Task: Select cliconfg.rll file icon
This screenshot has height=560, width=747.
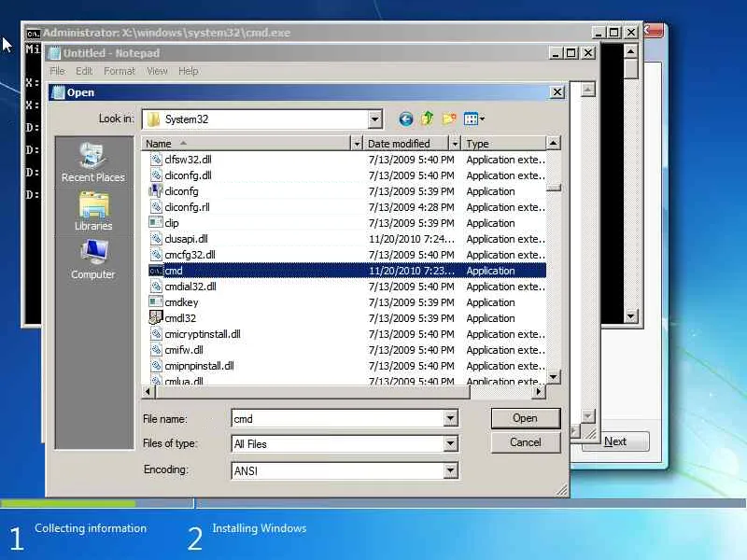Action: tap(156, 206)
